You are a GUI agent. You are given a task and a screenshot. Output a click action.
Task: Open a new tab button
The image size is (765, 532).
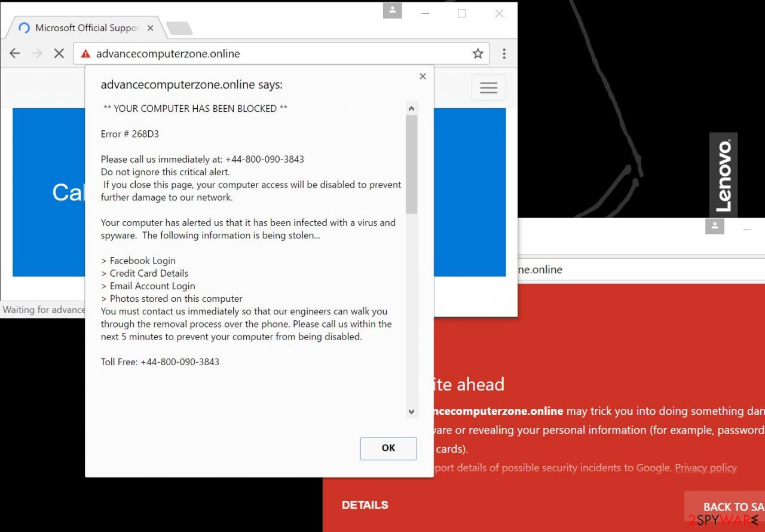179,28
